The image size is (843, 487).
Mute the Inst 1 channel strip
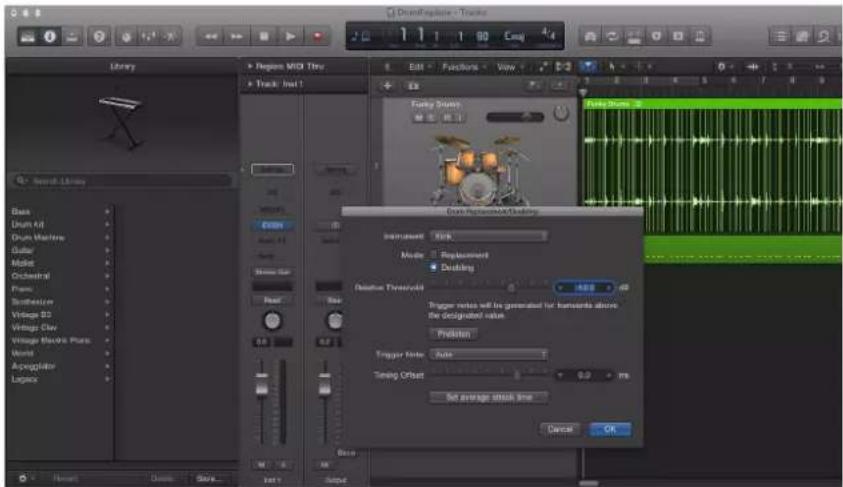coord(262,464)
